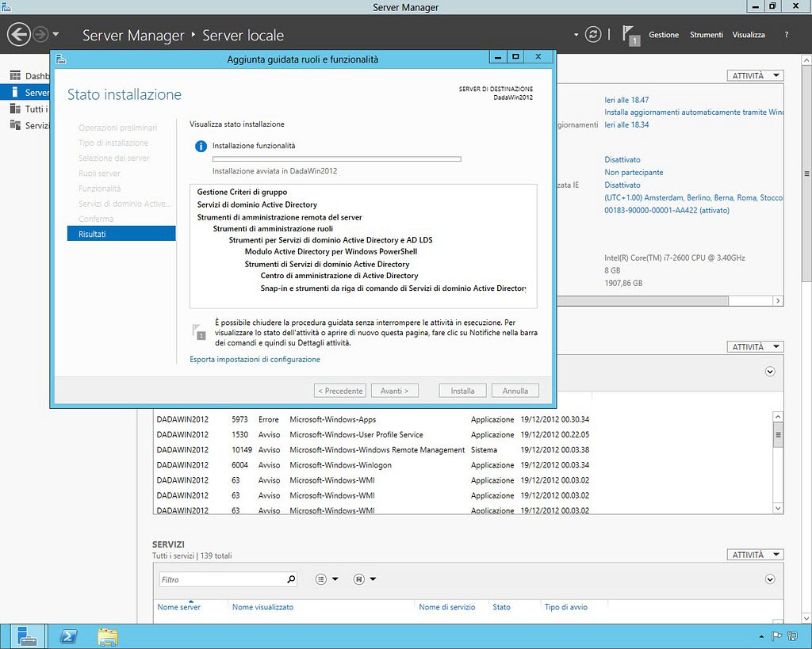Open File Explorer from the taskbar
Viewport: 812px width, 649px height.
[x=107, y=636]
